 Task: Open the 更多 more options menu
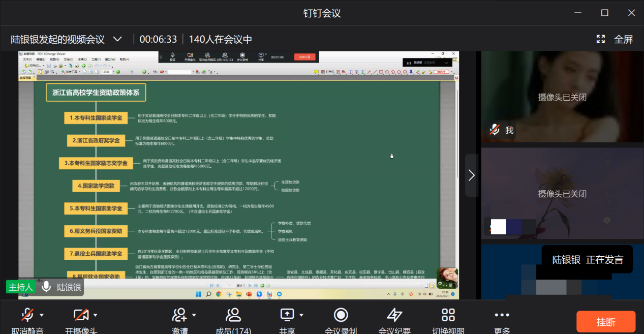click(x=502, y=316)
